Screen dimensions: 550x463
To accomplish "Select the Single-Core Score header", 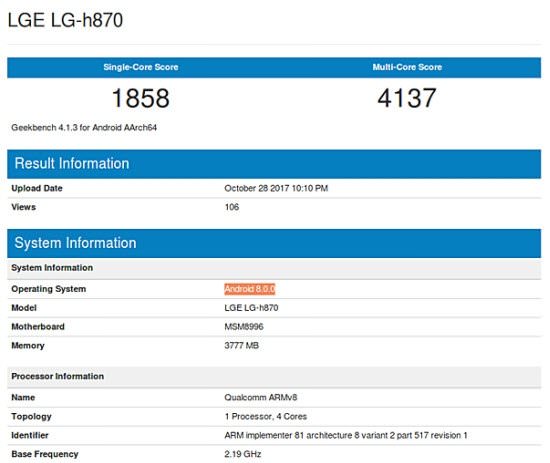I will coord(141,67).
